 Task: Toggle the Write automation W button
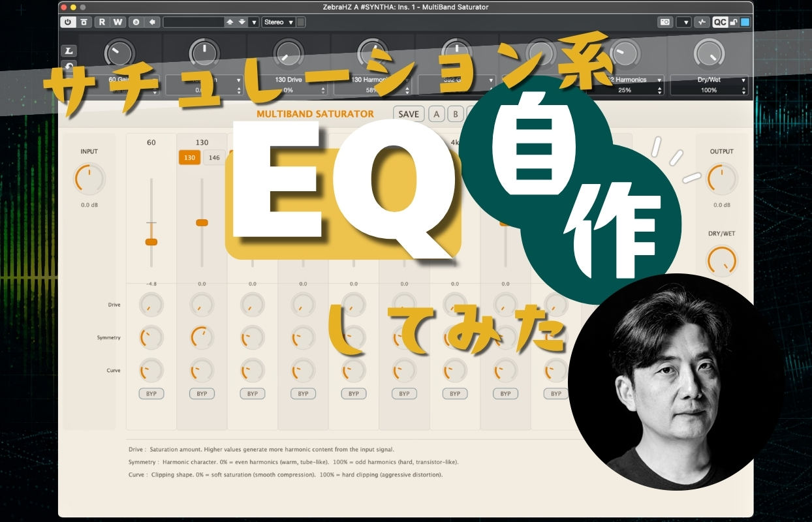point(117,22)
